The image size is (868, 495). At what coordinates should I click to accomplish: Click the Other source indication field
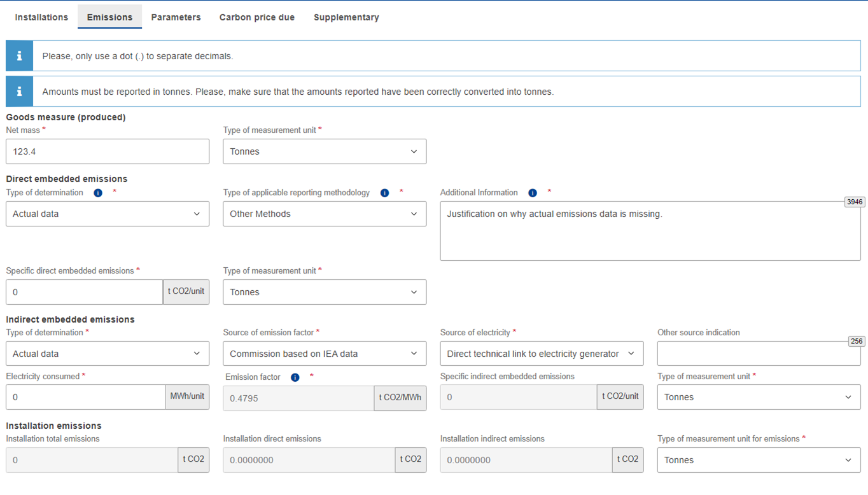(x=758, y=354)
